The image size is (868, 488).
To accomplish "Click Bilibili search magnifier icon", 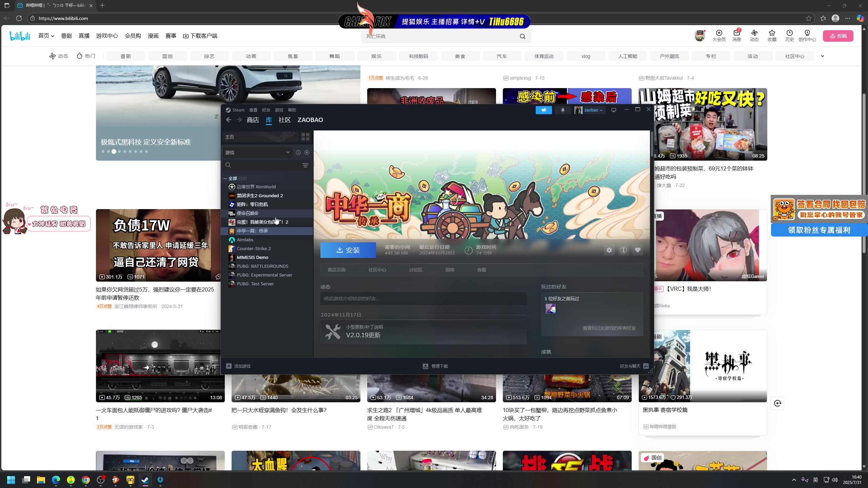I will coord(522,36).
